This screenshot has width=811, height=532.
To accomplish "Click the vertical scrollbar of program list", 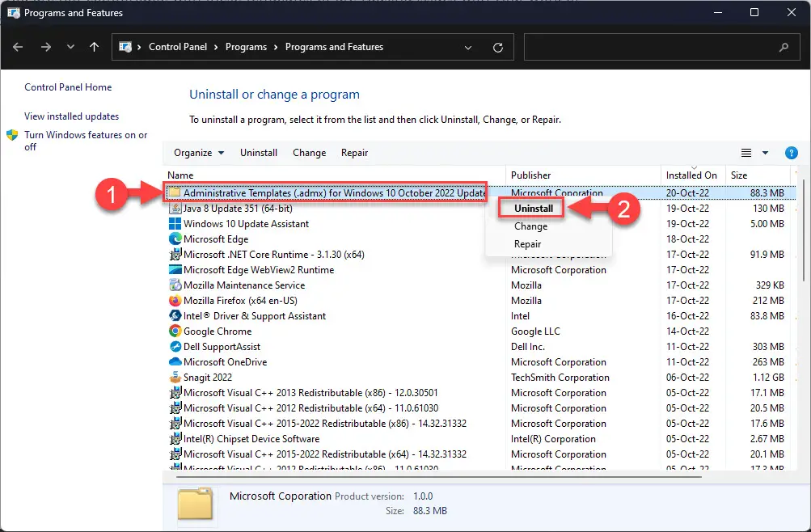I will coord(805,230).
